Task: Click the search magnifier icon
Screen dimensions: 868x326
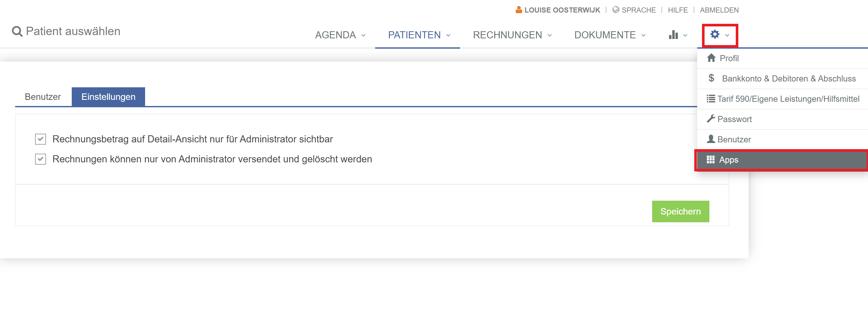Action: tap(17, 31)
